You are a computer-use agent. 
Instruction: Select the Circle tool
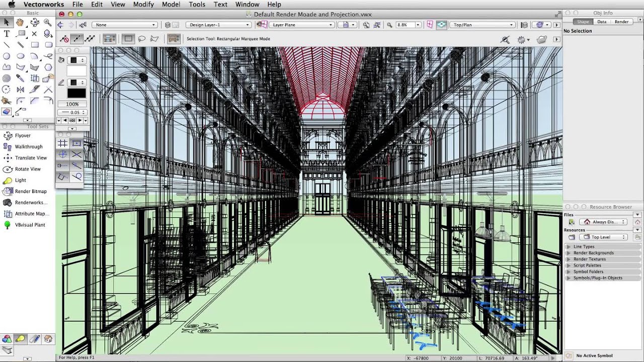pyautogui.click(x=7, y=56)
